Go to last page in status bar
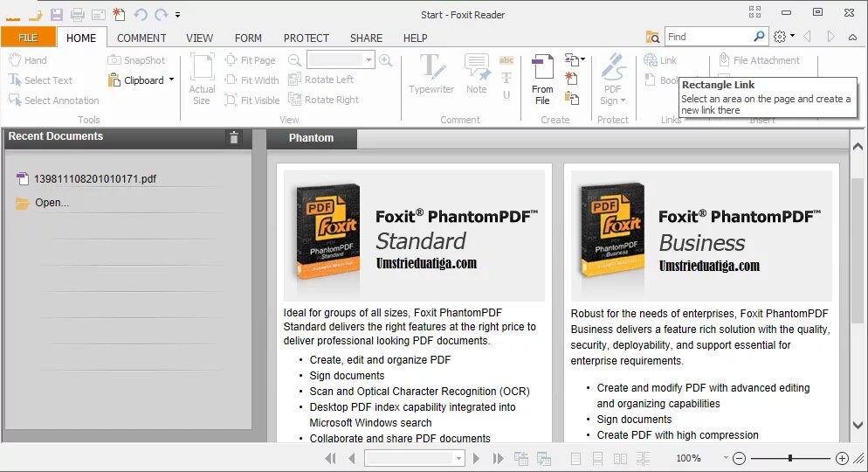The width and height of the screenshot is (868, 472). click(499, 459)
